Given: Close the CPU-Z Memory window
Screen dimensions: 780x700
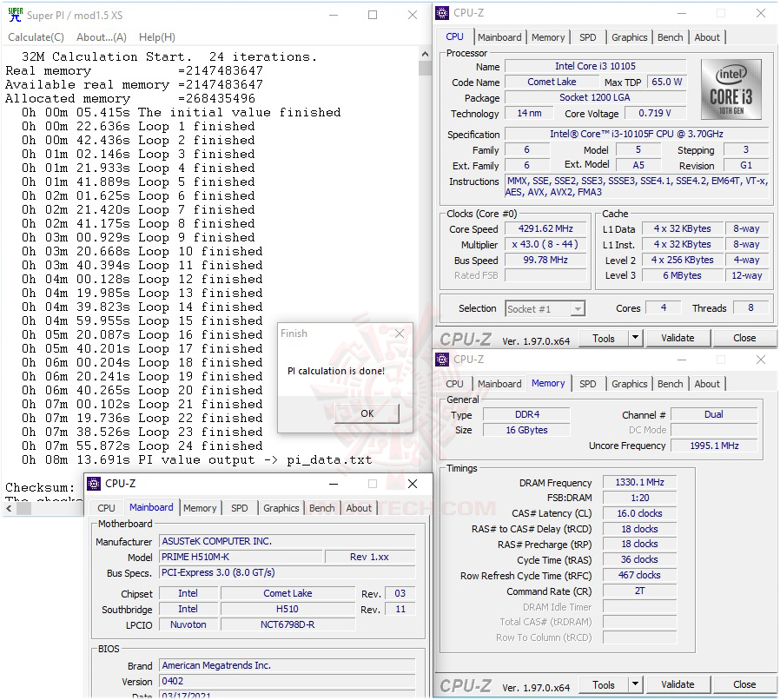Looking at the screenshot, I should click(x=761, y=360).
